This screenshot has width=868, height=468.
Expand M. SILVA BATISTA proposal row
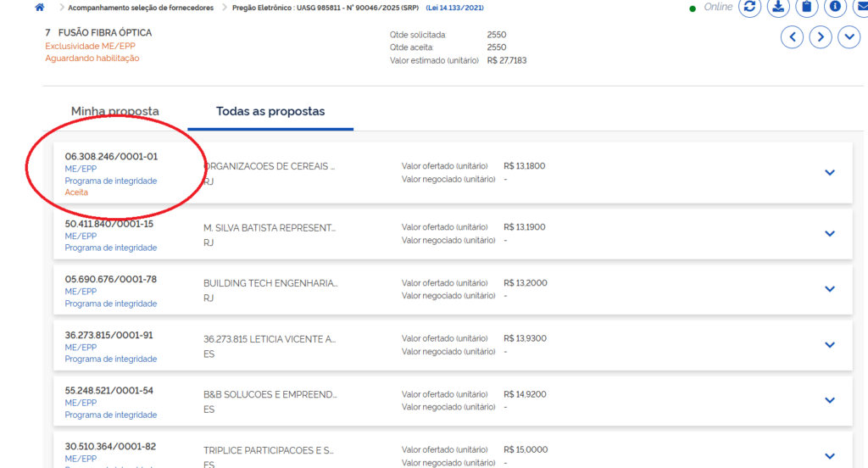(829, 234)
